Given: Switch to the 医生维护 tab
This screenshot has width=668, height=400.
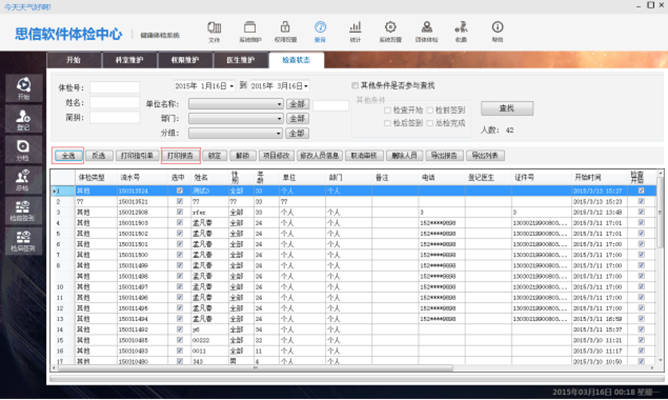Looking at the screenshot, I should pyautogui.click(x=241, y=60).
